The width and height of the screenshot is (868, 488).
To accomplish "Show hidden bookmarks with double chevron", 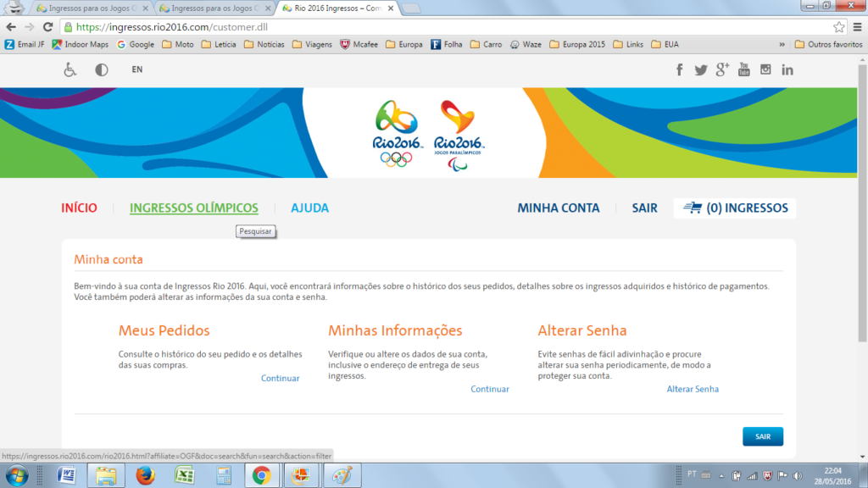I will click(x=782, y=44).
